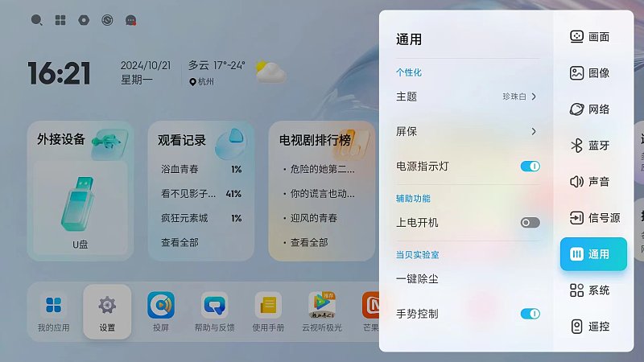Click the four-square grid icon in top bar

[60, 20]
